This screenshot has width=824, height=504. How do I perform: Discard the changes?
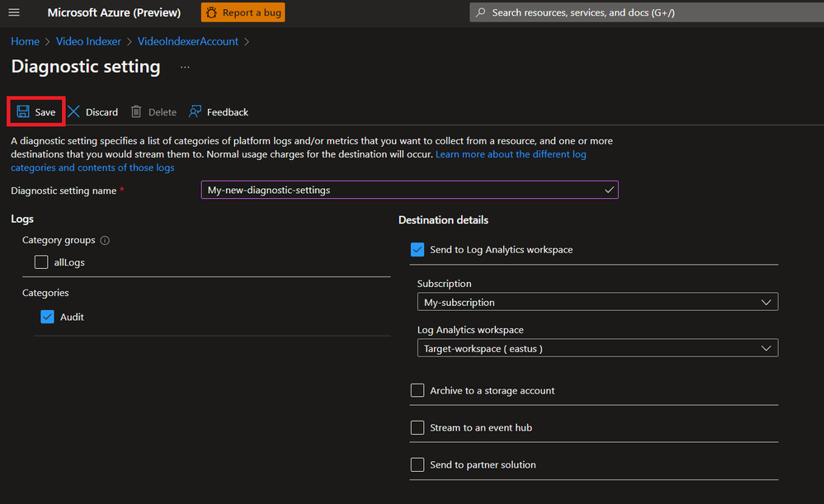(x=93, y=111)
